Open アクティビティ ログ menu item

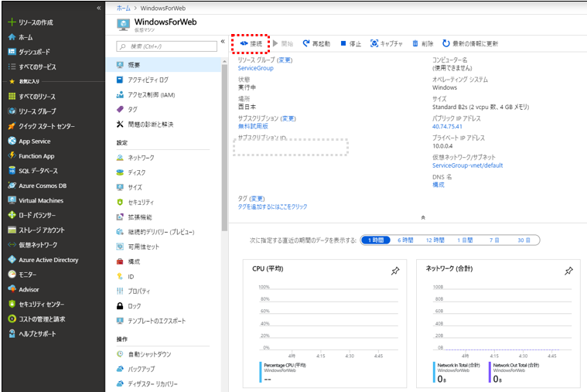164,80
